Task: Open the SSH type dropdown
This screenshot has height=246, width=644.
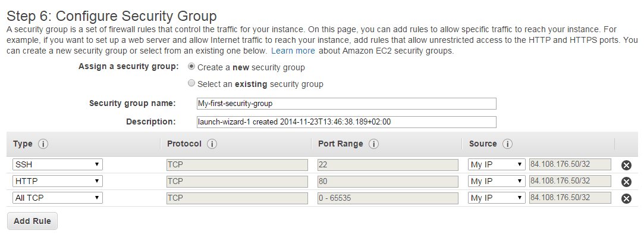Action: pyautogui.click(x=57, y=164)
